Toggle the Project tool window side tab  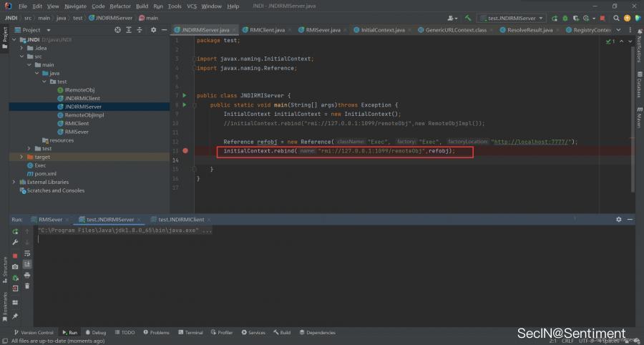(x=4, y=34)
